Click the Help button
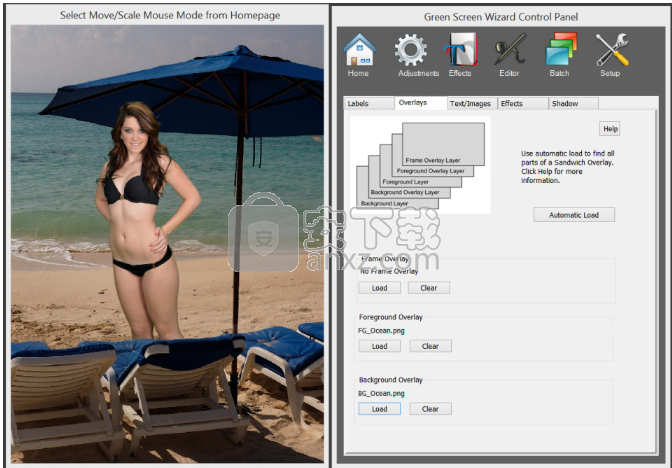Image resolution: width=672 pixels, height=468 pixels. pos(610,129)
